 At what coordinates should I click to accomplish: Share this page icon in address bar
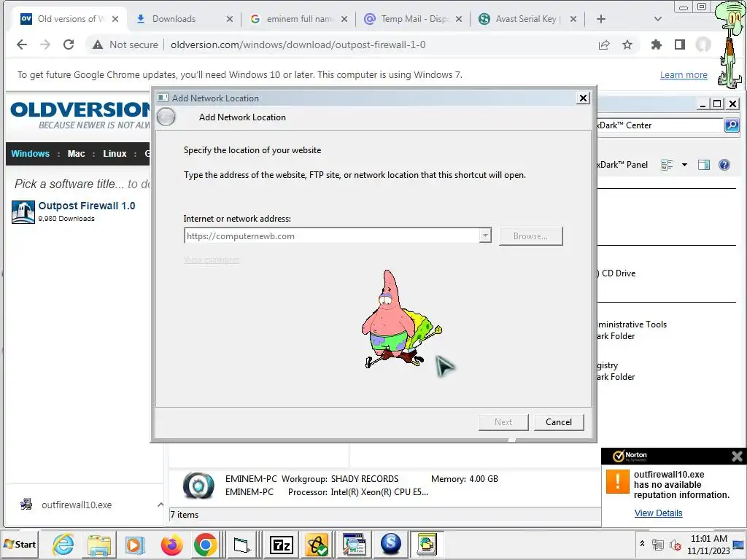click(604, 44)
